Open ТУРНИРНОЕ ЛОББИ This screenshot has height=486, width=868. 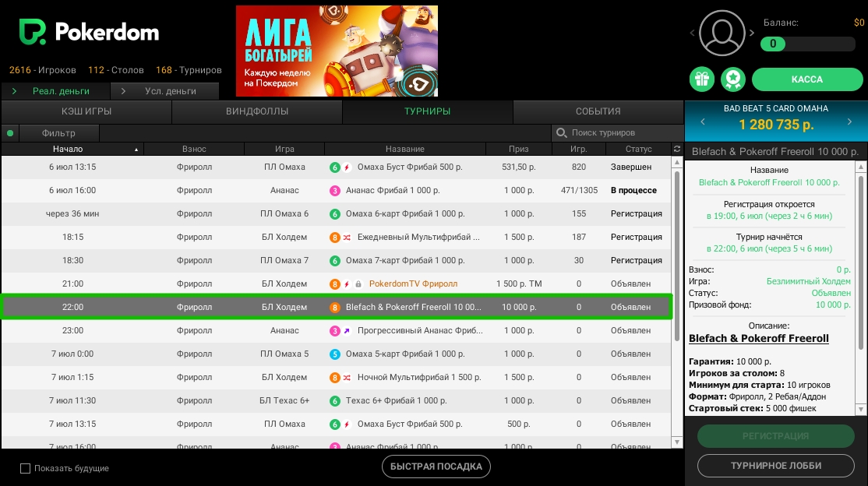click(x=775, y=466)
